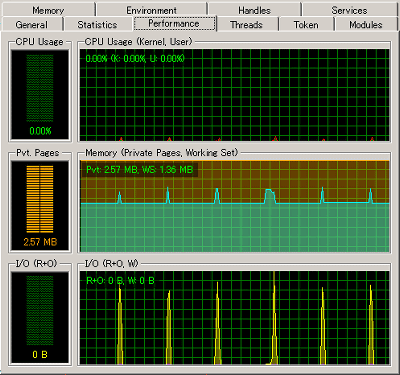The width and height of the screenshot is (400, 375).
Task: Click the 0.00% (K: 0.00%, U: 0.00%) readout
Action: point(135,59)
